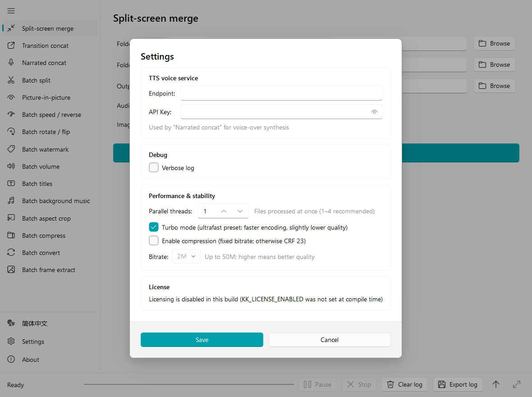Click the Clear log button
Image resolution: width=532 pixels, height=397 pixels.
tap(405, 384)
